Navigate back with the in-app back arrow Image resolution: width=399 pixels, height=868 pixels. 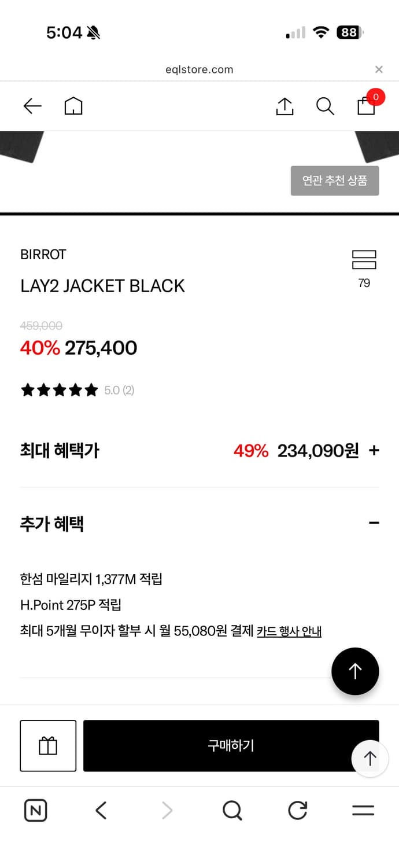point(32,106)
